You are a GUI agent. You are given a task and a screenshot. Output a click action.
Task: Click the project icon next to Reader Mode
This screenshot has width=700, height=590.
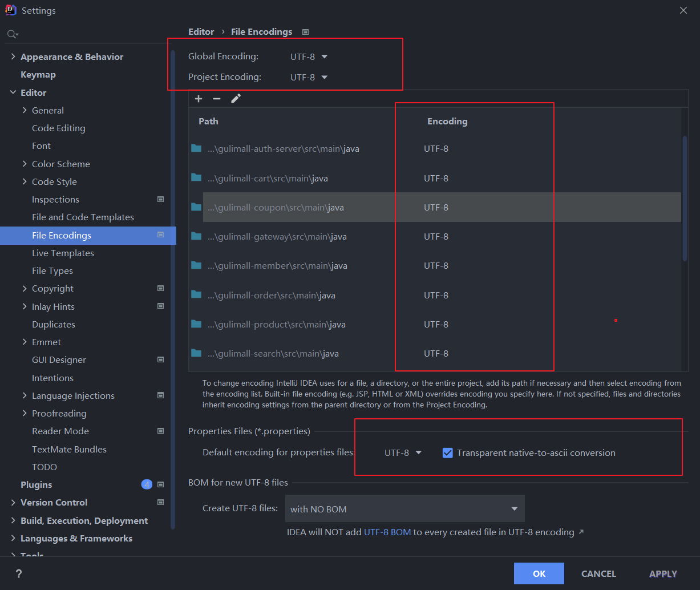161,431
